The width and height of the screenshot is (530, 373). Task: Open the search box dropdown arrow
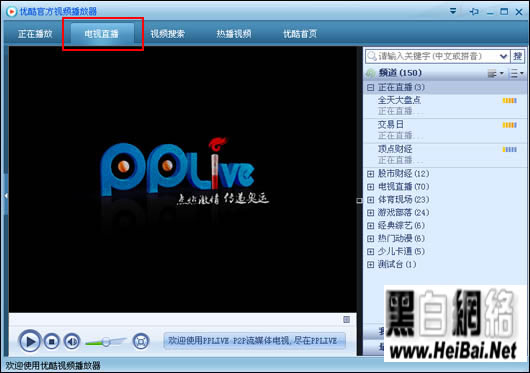click(x=504, y=56)
